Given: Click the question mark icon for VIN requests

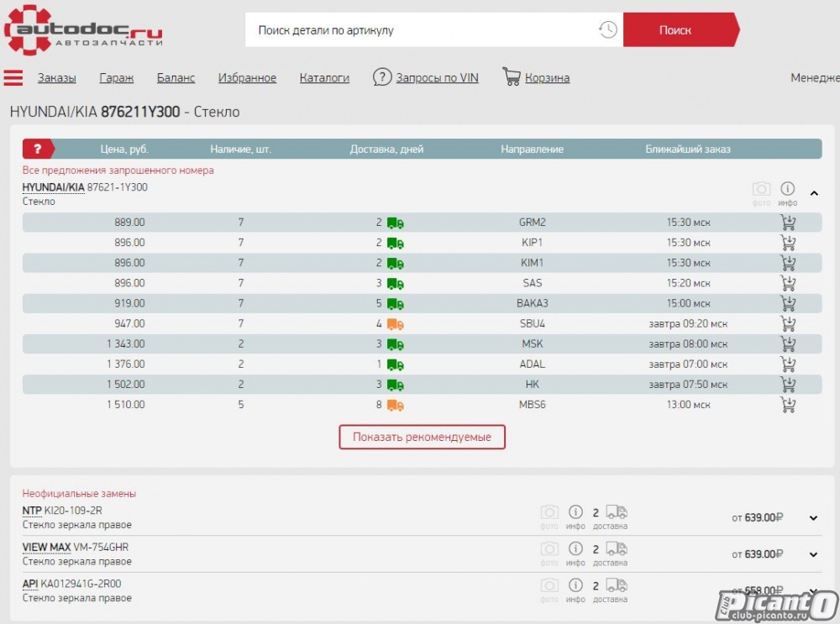Looking at the screenshot, I should pos(382,77).
